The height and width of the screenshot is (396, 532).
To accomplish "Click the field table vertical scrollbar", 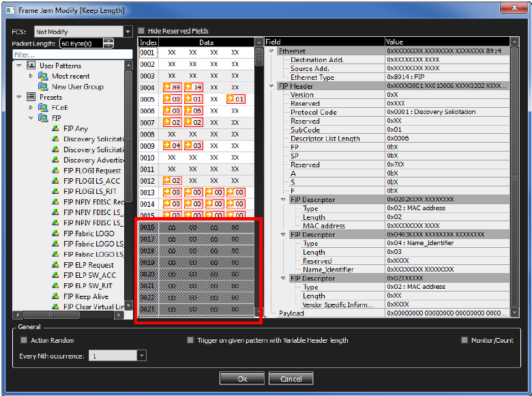I will click(x=514, y=177).
